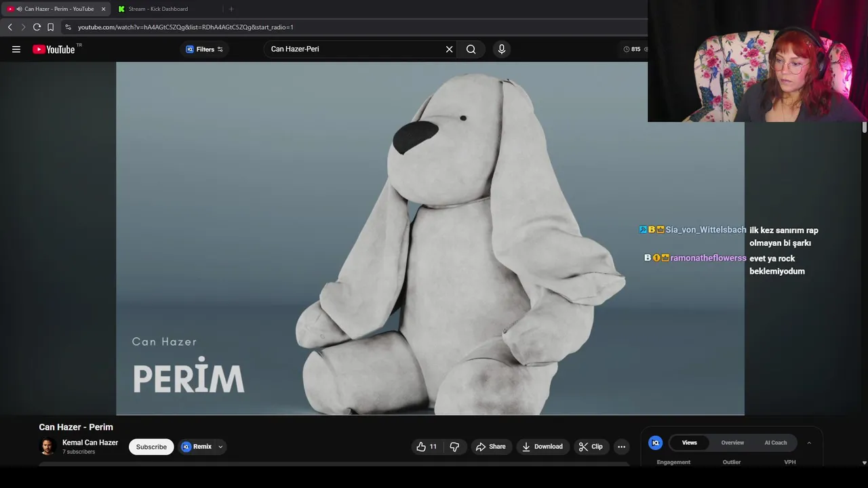The image size is (868, 488).
Task: Select the Overview tab in vidIQ panel
Action: point(732,443)
